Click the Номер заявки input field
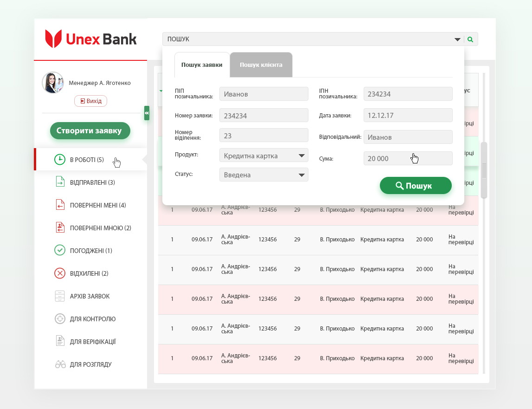The image size is (532, 409). coord(263,115)
